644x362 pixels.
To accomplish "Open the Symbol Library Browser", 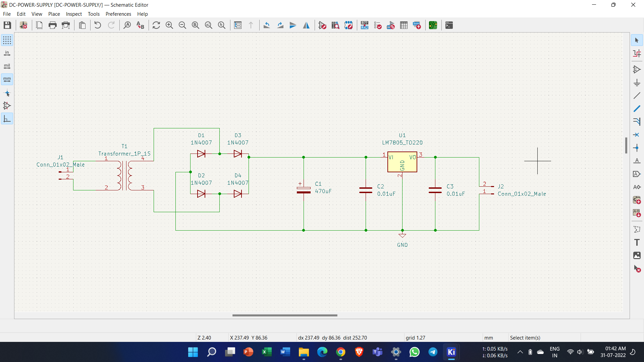I will pos(335,25).
